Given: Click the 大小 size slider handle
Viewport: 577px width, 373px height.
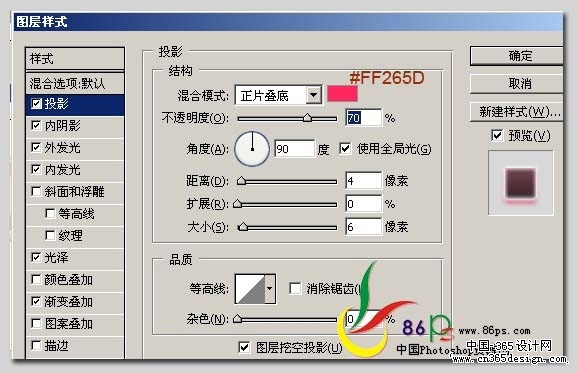Looking at the screenshot, I should (243, 227).
